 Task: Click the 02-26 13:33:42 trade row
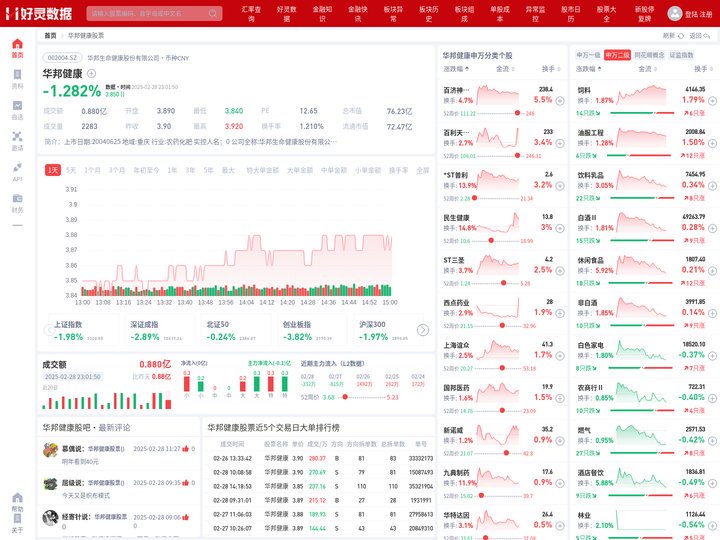[319, 458]
